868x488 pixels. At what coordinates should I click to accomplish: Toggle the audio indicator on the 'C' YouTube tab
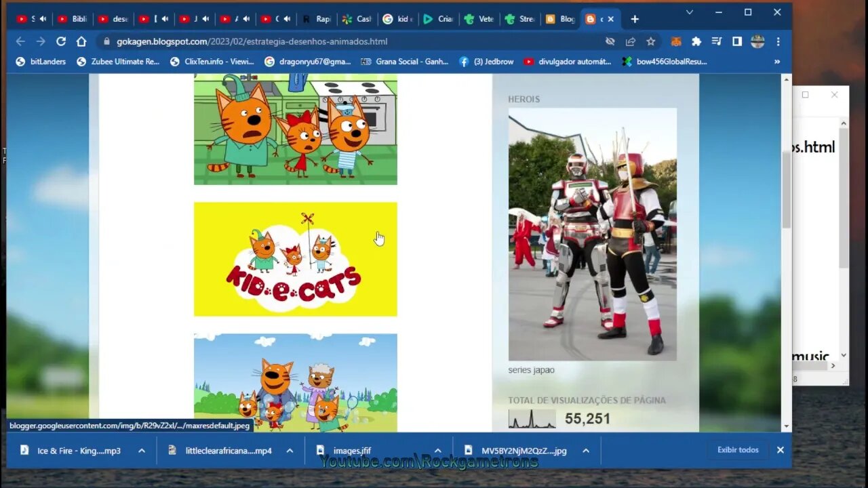tap(287, 19)
